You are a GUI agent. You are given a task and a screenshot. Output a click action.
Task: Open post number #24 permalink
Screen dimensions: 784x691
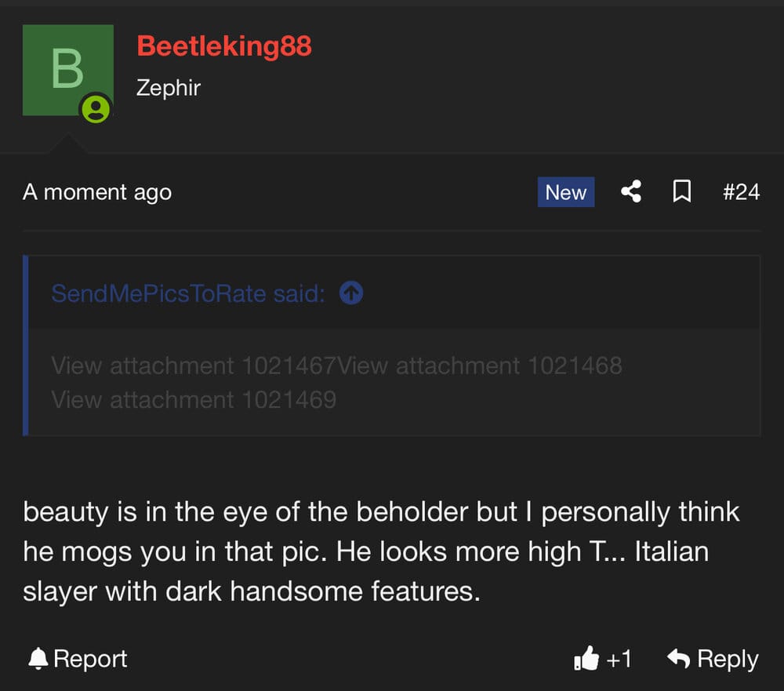pos(741,191)
